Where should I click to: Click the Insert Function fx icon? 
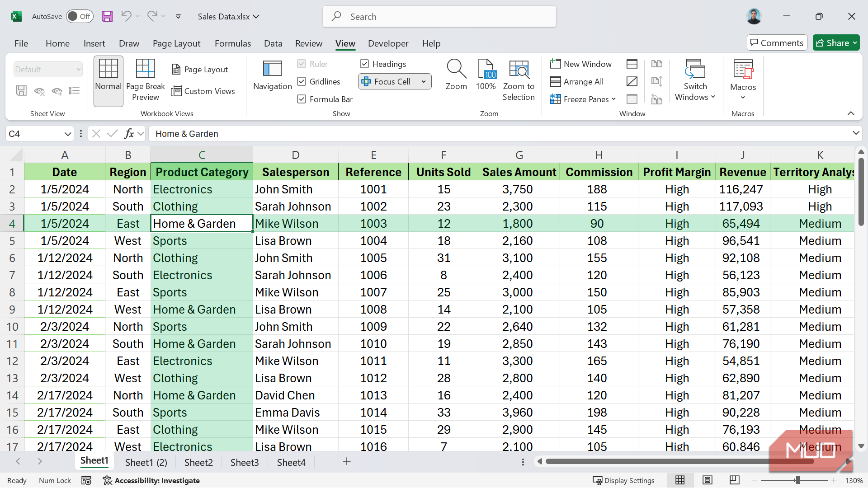pos(129,133)
